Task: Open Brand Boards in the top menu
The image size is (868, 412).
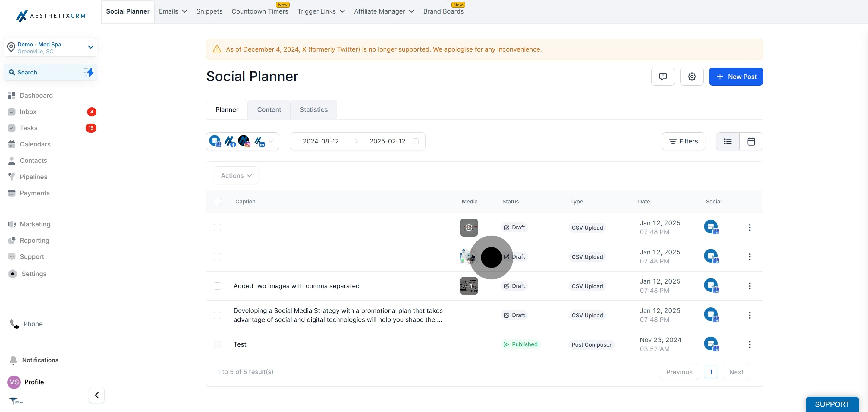Action: (x=443, y=11)
